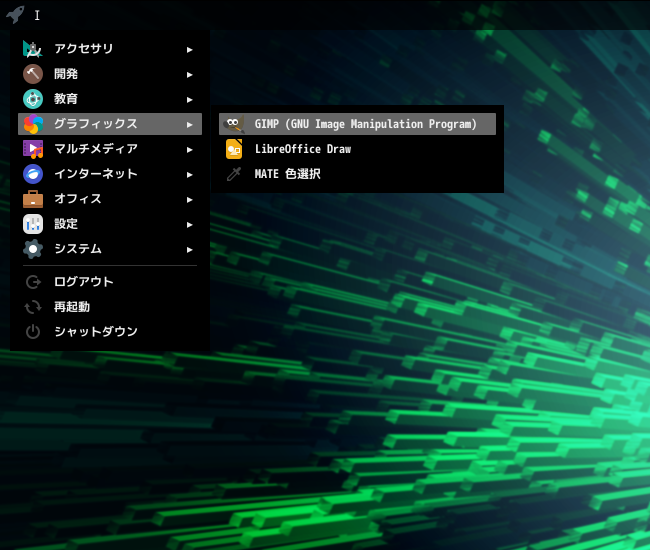Click the ログアウト exit arrow icon
This screenshot has height=550, width=650.
pyautogui.click(x=33, y=282)
